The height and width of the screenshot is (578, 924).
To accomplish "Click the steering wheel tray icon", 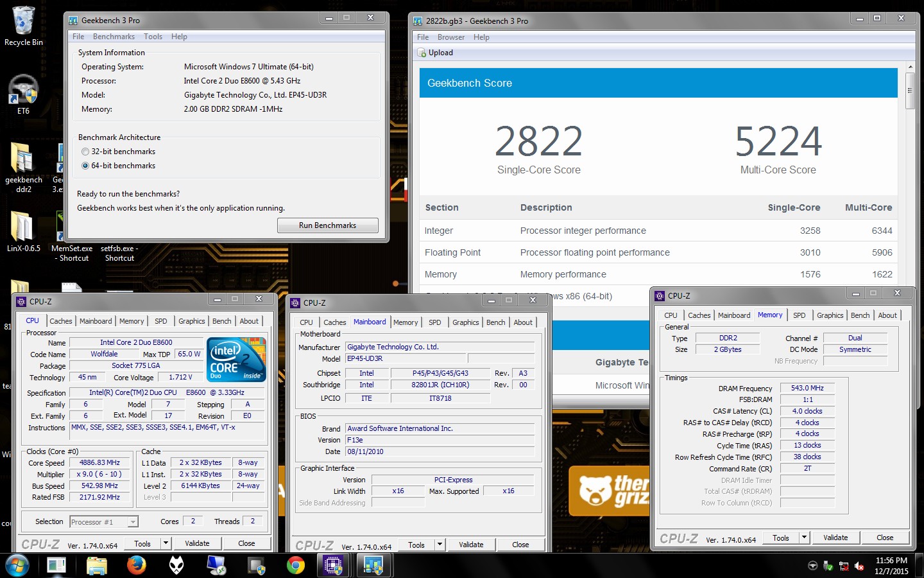I will tap(812, 566).
